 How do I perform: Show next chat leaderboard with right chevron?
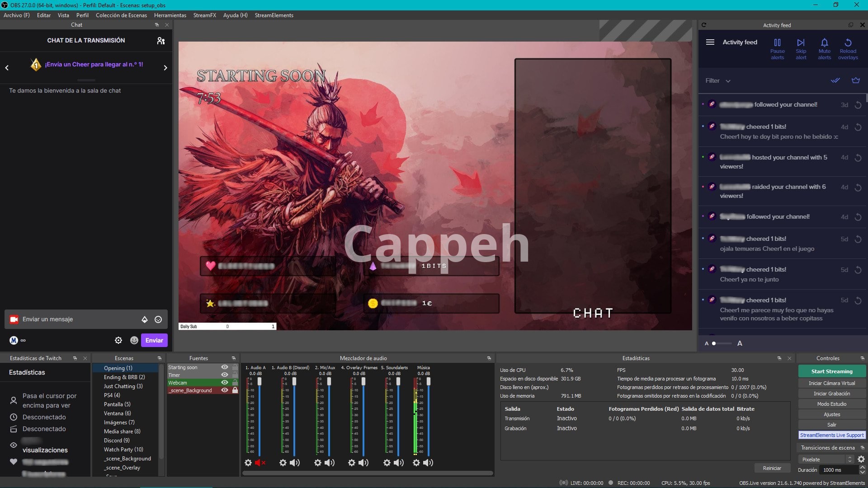pos(165,68)
